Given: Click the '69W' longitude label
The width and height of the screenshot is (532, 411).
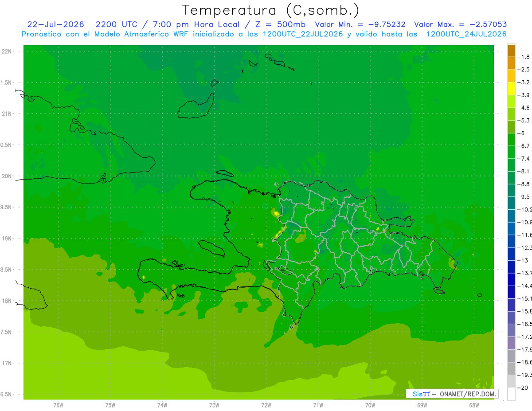Looking at the screenshot, I should coord(422,405).
